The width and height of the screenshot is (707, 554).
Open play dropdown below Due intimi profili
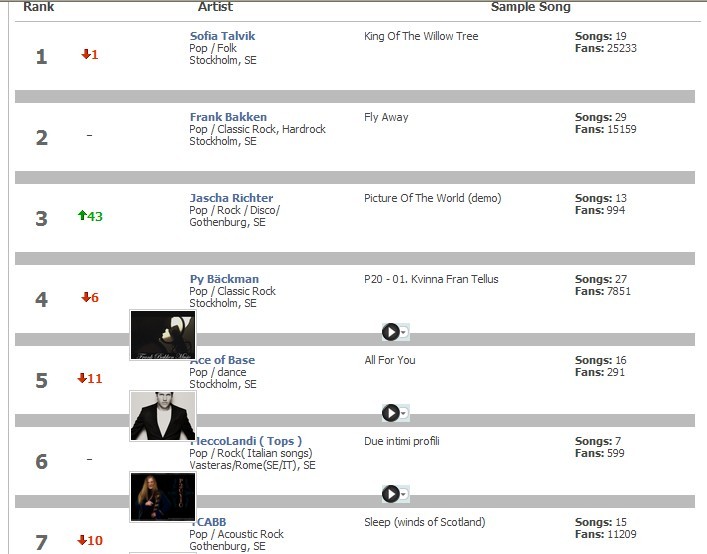(404, 495)
